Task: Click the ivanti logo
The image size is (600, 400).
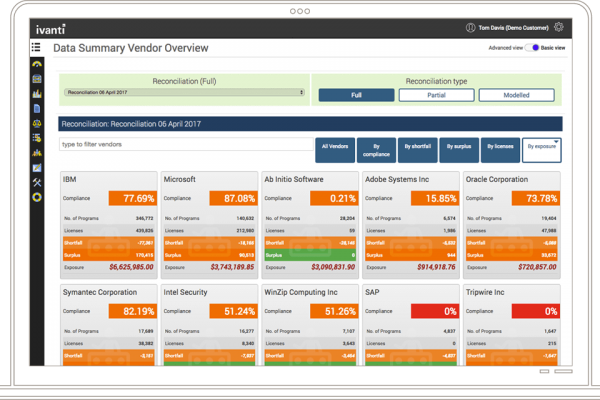Action: click(51, 29)
